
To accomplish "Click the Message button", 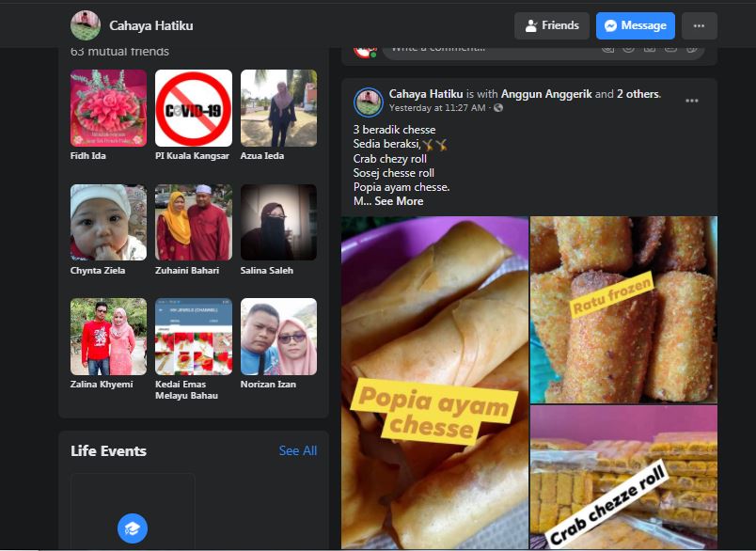I will pos(635,25).
